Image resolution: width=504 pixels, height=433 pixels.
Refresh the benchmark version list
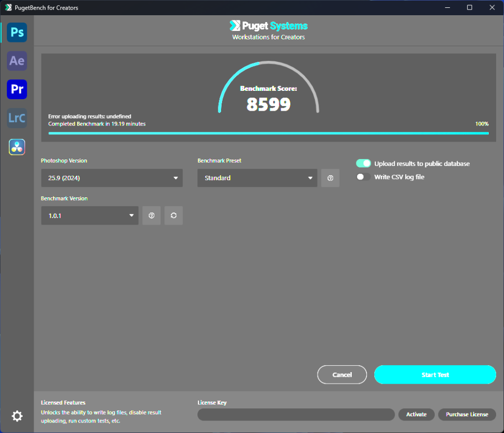tap(174, 216)
